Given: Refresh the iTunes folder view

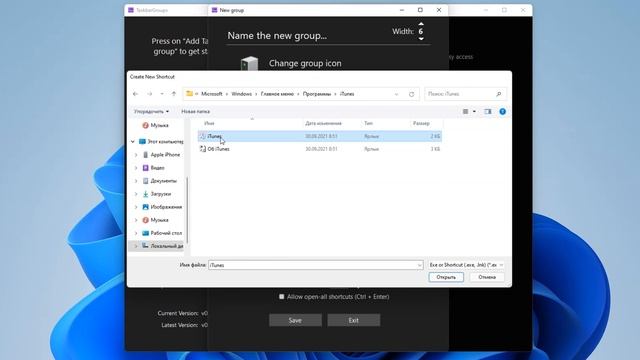Looking at the screenshot, I should [411, 94].
